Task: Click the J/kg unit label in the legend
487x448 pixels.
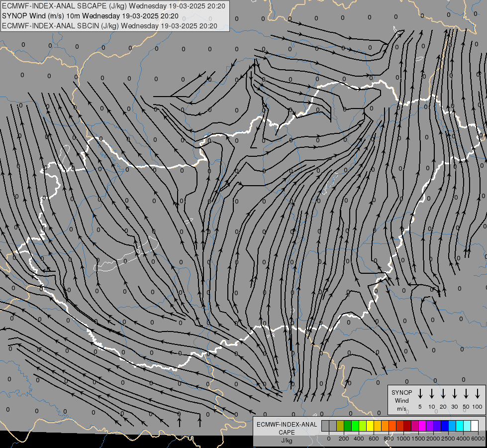Action: point(287,441)
